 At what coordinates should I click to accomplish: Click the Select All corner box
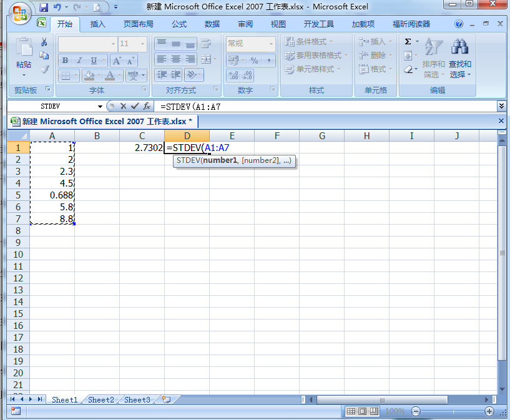[19, 136]
